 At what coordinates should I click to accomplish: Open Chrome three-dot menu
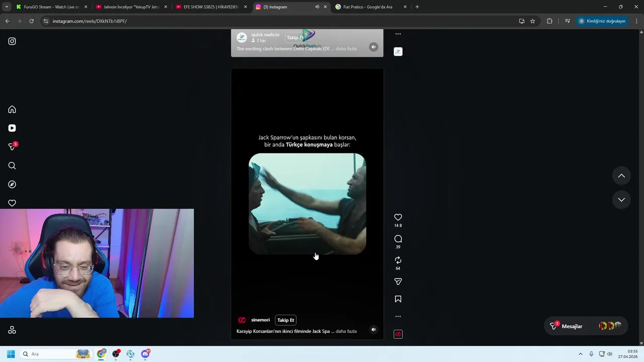pos(637,21)
